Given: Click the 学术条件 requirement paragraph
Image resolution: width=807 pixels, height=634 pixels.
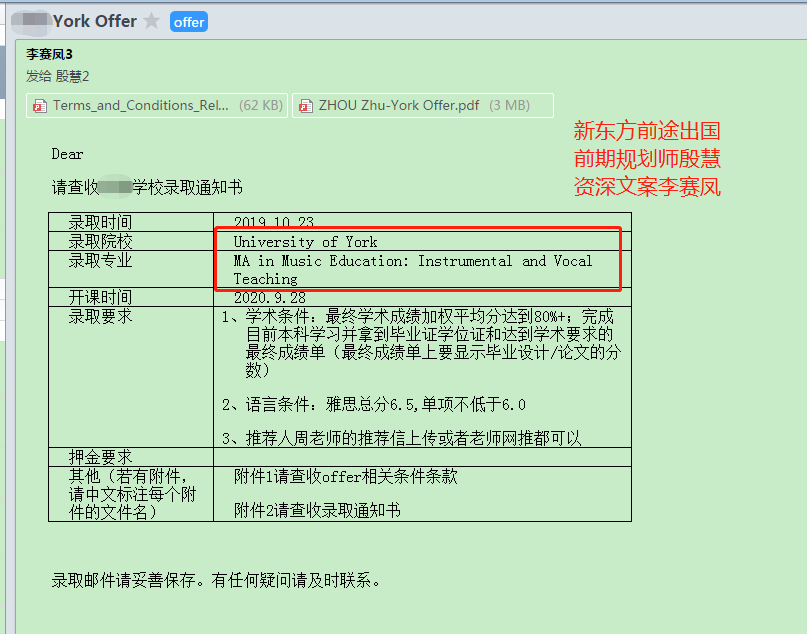Looking at the screenshot, I should (x=422, y=343).
